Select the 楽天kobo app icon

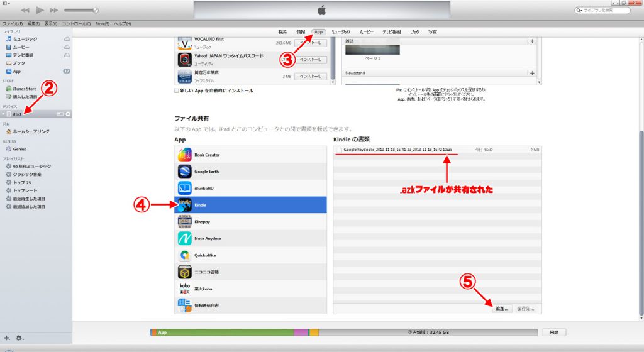(185, 289)
